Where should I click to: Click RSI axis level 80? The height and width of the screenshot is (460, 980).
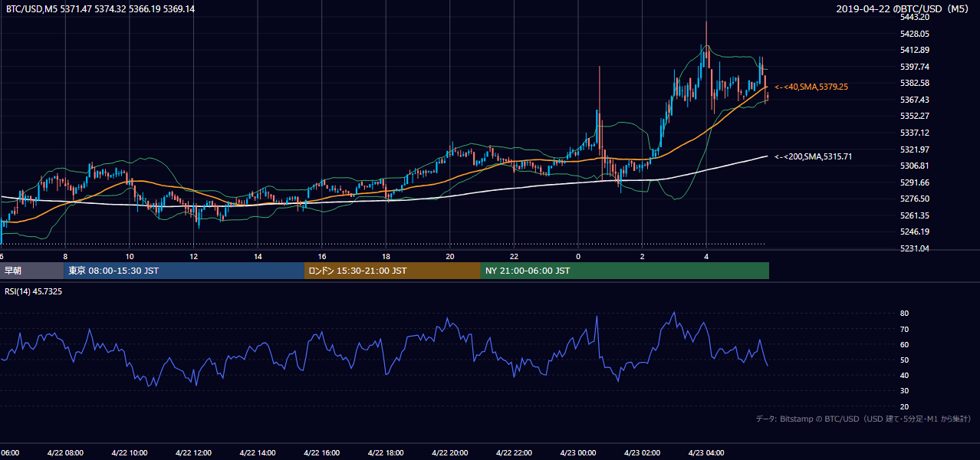[x=904, y=314]
